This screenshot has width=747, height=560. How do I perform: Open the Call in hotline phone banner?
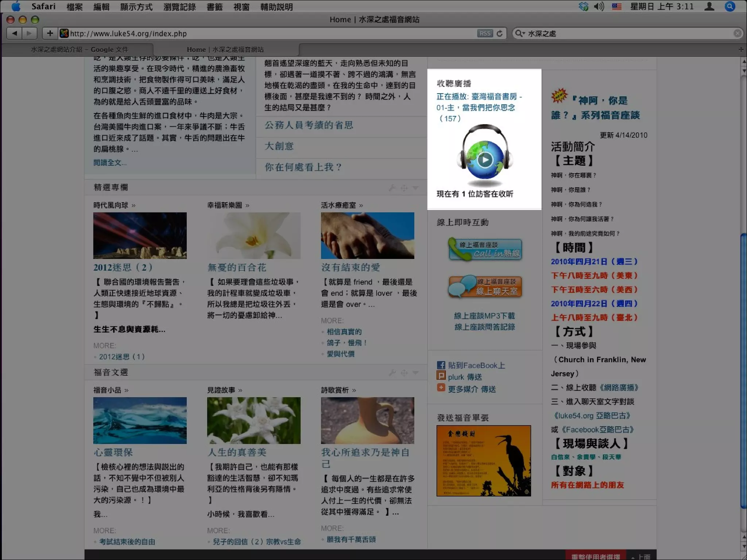(485, 249)
